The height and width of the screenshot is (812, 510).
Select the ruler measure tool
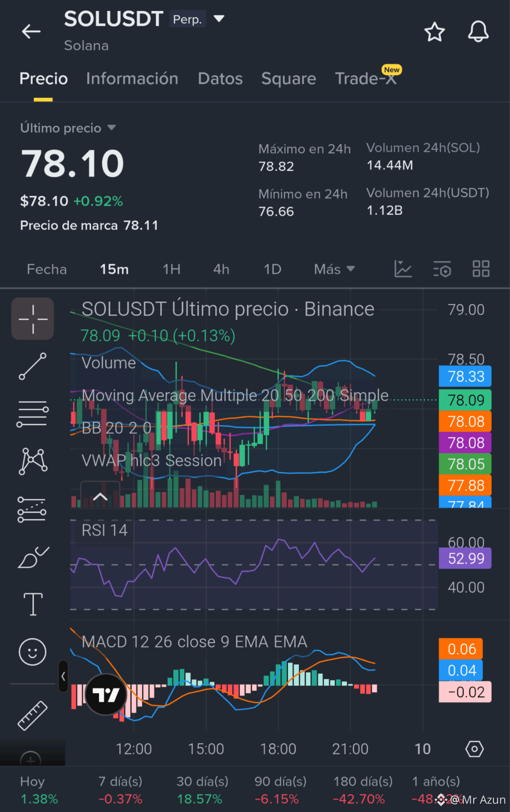tap(33, 716)
